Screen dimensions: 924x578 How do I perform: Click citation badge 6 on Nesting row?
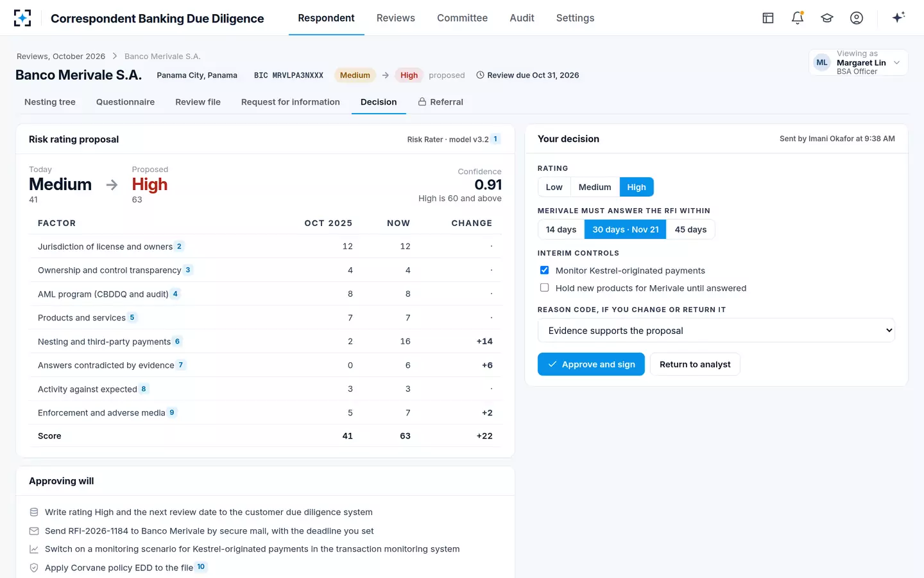coord(178,341)
